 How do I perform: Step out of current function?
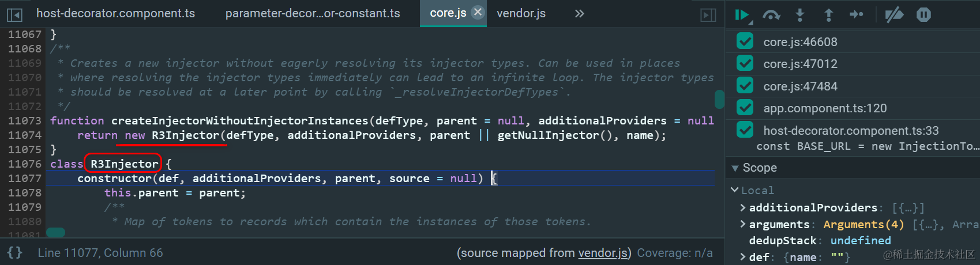tap(828, 15)
